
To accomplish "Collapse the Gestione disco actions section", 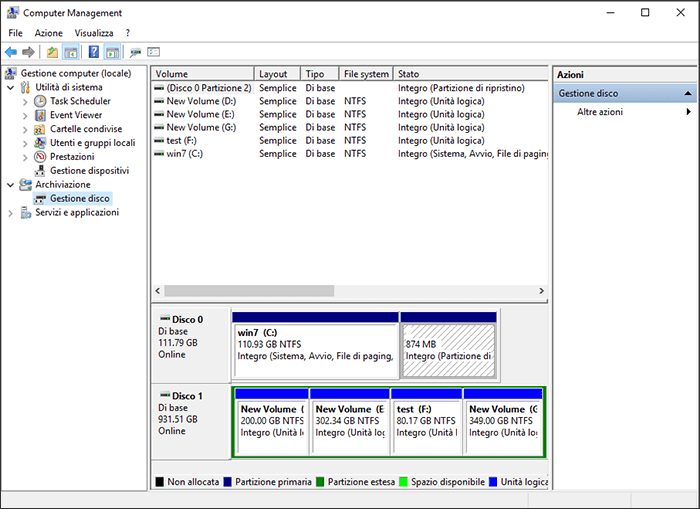I will 688,93.
